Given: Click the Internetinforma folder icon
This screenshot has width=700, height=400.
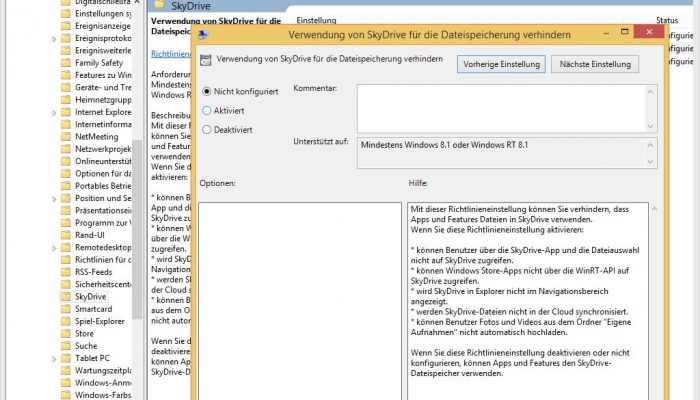Looking at the screenshot, I should click(x=66, y=124).
